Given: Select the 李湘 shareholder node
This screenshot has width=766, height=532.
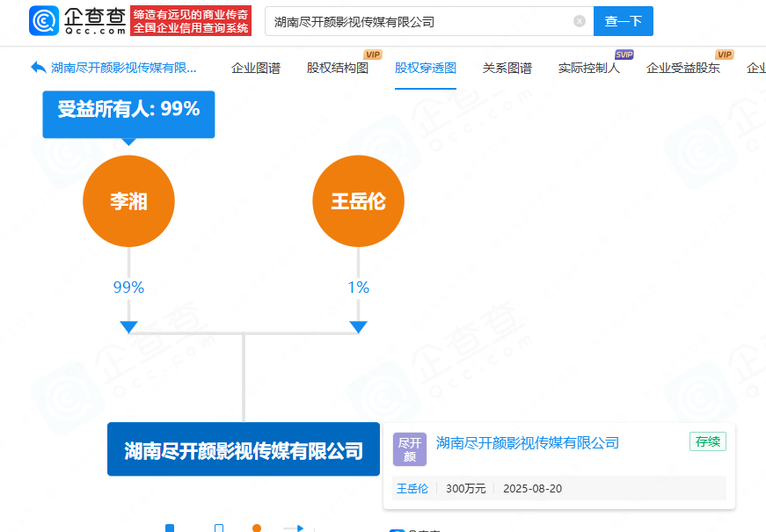Looking at the screenshot, I should pos(128,200).
